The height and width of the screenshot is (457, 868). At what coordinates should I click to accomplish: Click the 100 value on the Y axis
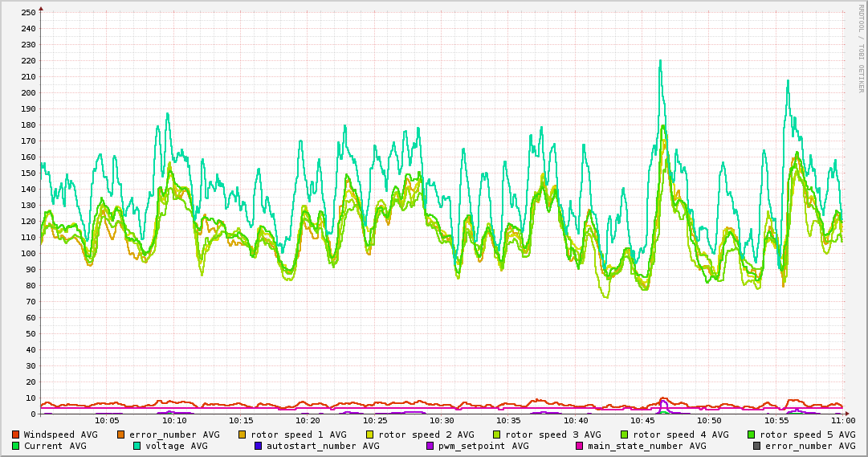(29, 254)
